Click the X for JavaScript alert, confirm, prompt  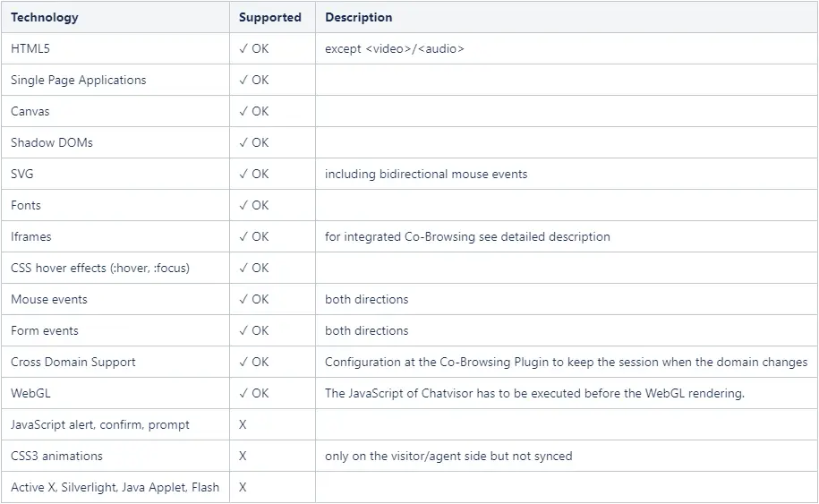[243, 424]
